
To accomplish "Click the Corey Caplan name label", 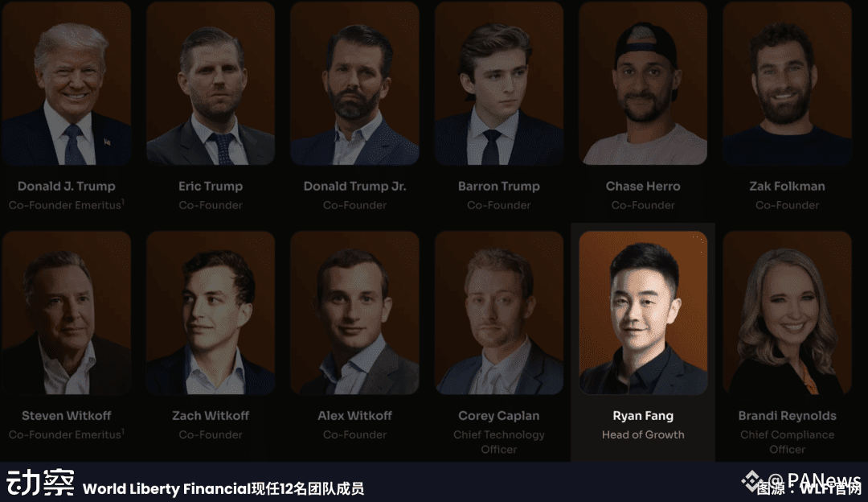I will click(x=499, y=416).
